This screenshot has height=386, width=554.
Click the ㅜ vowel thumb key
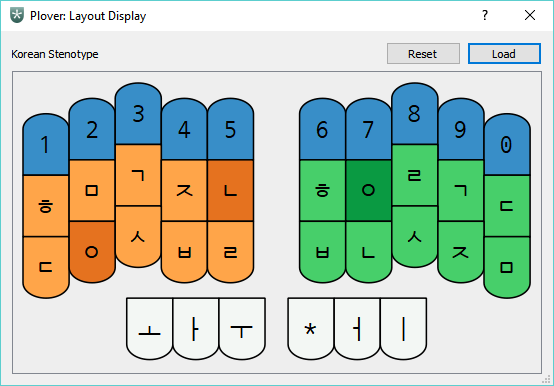click(x=242, y=329)
